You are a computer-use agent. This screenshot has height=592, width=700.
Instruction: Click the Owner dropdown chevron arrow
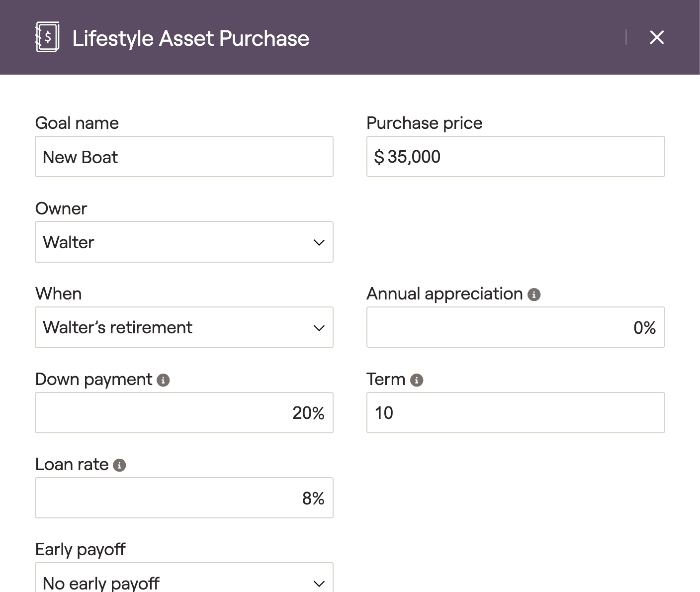pos(319,243)
